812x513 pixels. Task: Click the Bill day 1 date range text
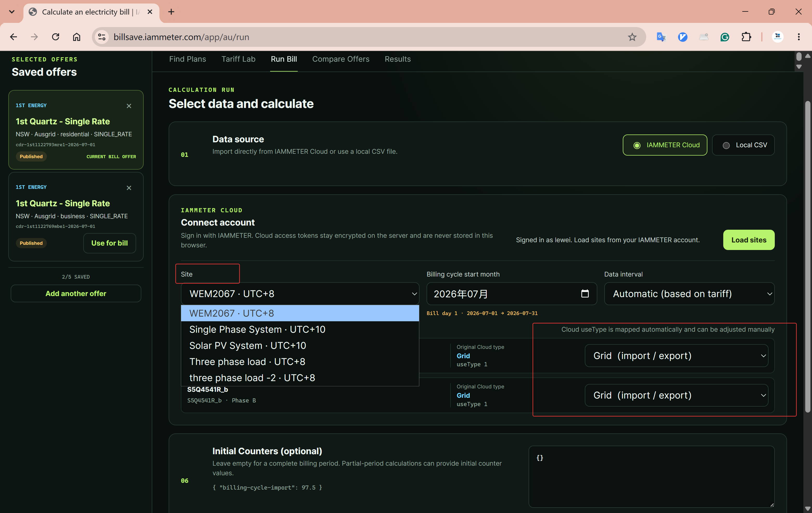(482, 313)
